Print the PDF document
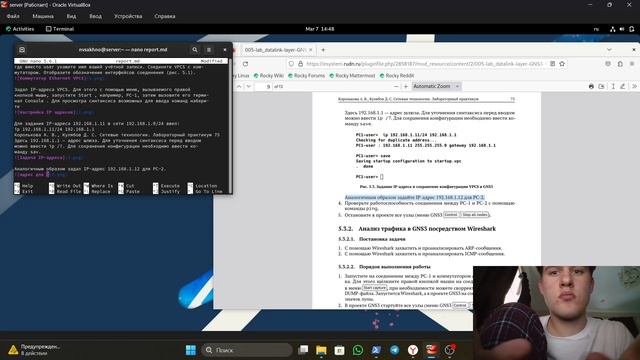640x360 pixels. tap(591, 86)
